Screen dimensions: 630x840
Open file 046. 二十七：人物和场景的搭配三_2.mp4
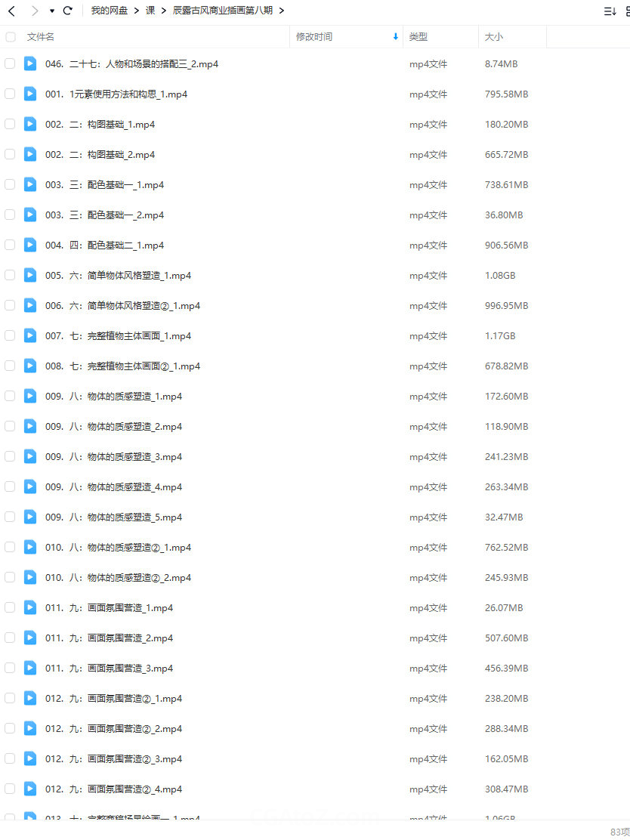(131, 63)
